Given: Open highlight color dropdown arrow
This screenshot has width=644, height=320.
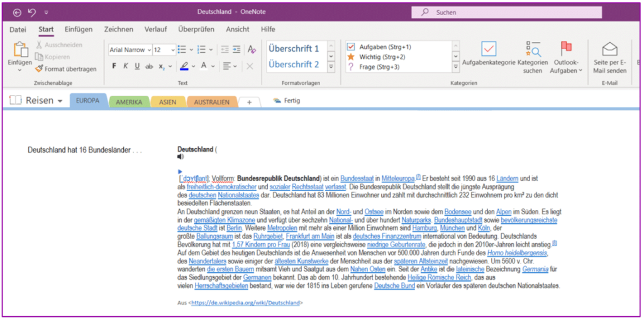Looking at the screenshot, I should coord(192,66).
